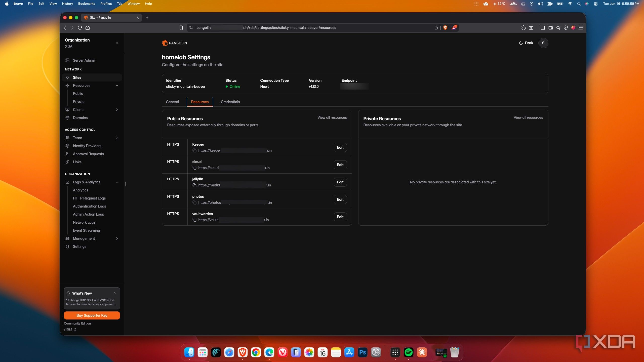Toggle the Dark theme switch
The height and width of the screenshot is (362, 644).
526,43
